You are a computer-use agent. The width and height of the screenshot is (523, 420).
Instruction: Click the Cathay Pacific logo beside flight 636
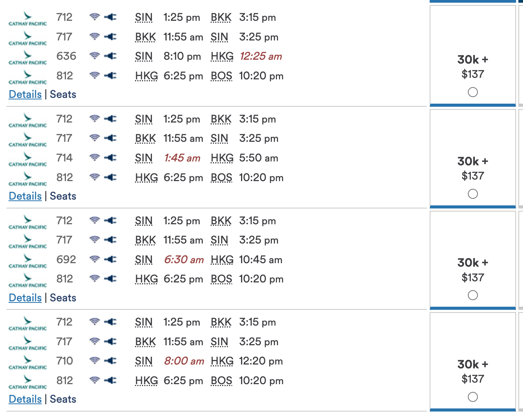(x=28, y=57)
